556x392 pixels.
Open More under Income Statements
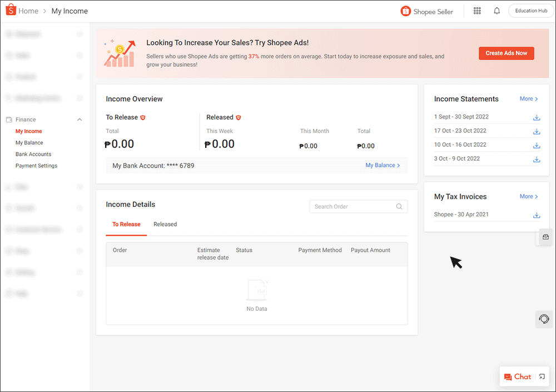[528, 98]
